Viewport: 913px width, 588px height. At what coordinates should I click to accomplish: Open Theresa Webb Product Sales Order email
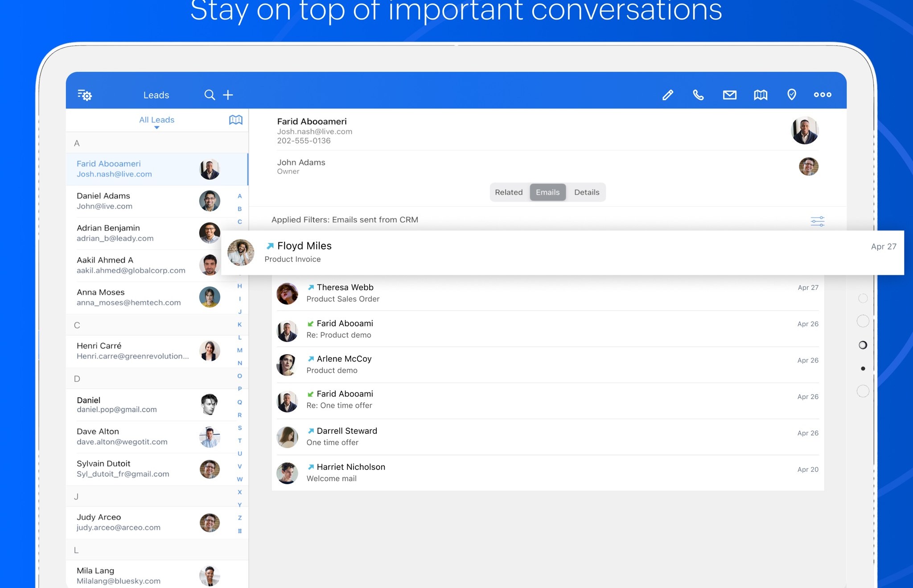(x=548, y=293)
